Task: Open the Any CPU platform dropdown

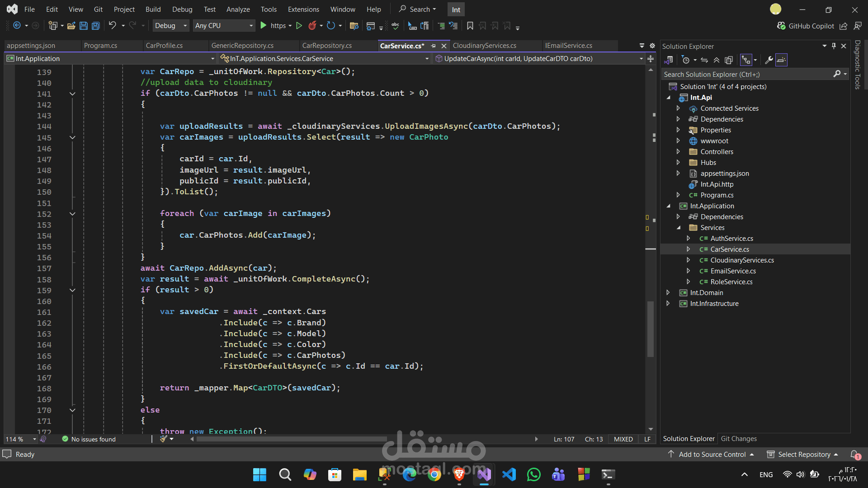Action: pyautogui.click(x=224, y=26)
